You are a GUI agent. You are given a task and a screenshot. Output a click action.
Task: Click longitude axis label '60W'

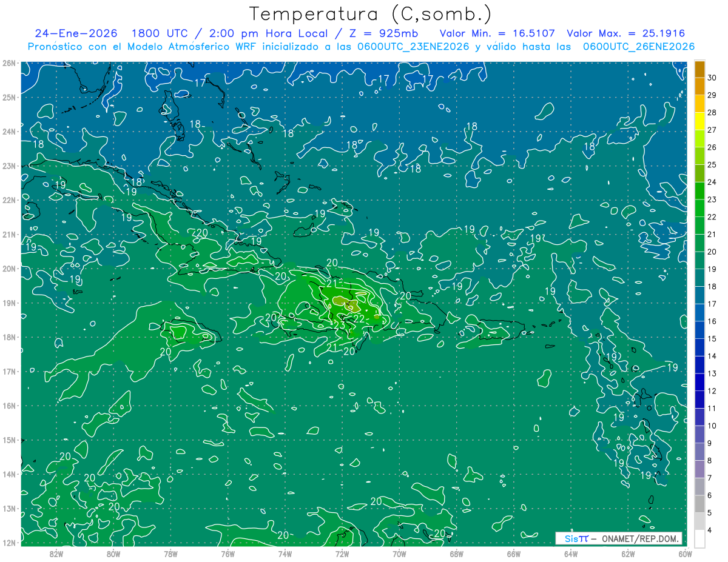click(x=685, y=554)
